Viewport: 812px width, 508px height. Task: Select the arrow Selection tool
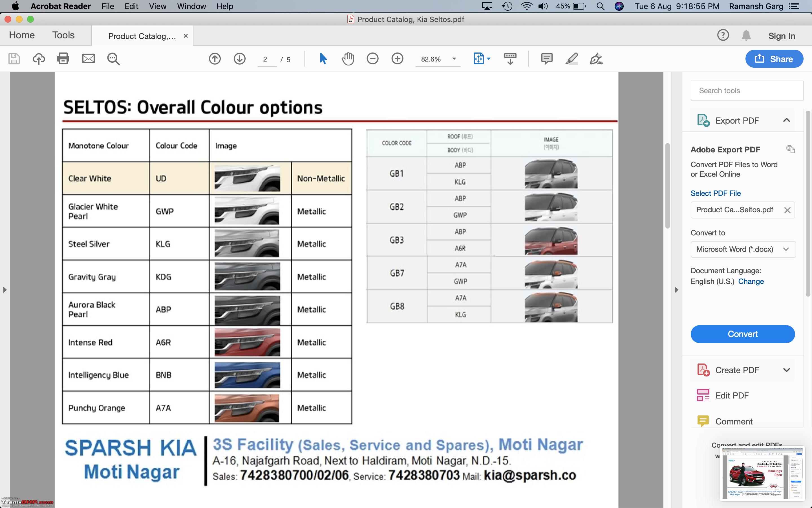point(323,59)
